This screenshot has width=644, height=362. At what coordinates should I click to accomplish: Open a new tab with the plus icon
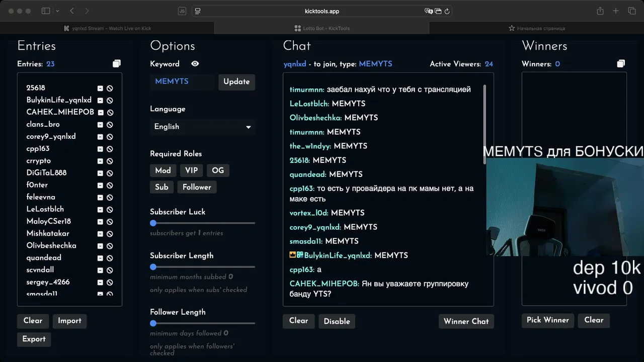(616, 11)
